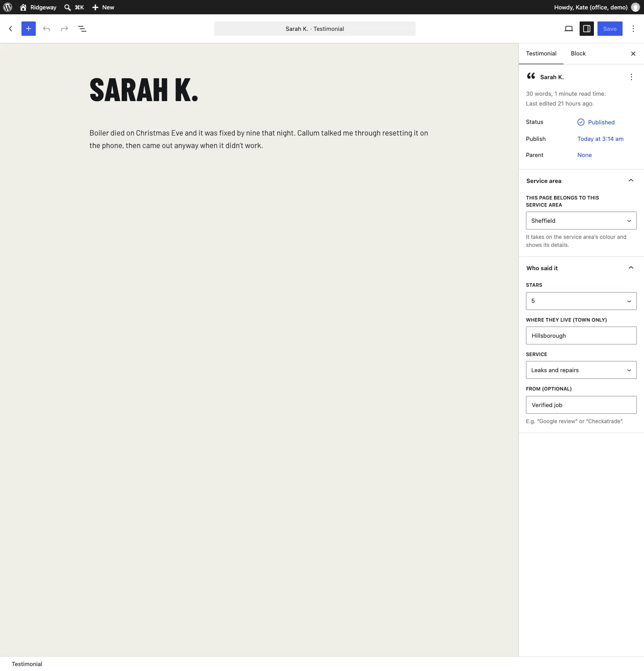This screenshot has width=644, height=671.
Task: Set the Parent None link
Action: pos(585,155)
